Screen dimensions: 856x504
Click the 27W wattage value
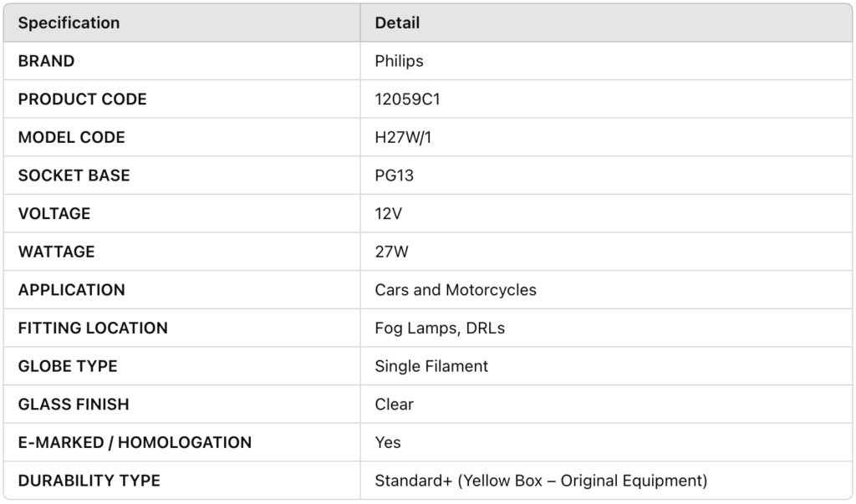[391, 252]
